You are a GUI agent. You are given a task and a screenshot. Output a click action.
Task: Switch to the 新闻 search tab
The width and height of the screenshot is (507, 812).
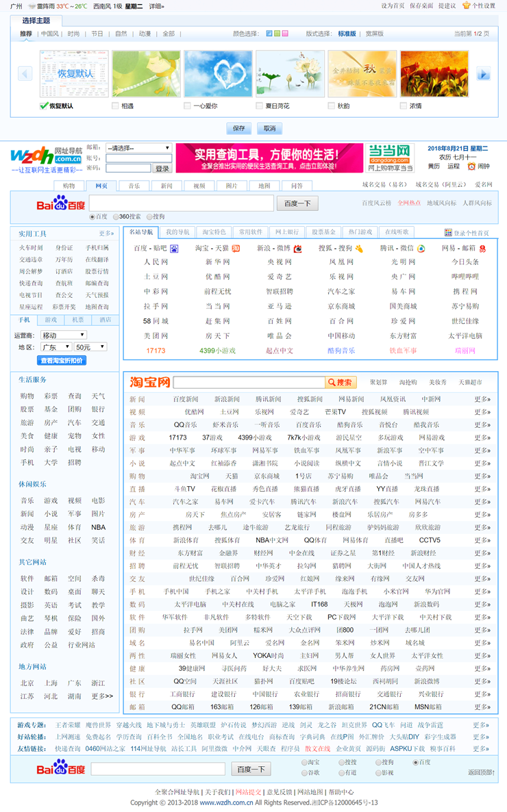166,186
